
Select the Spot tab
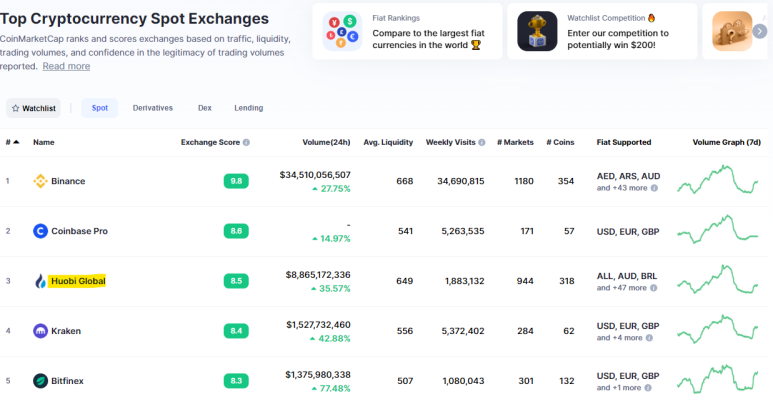click(x=100, y=108)
